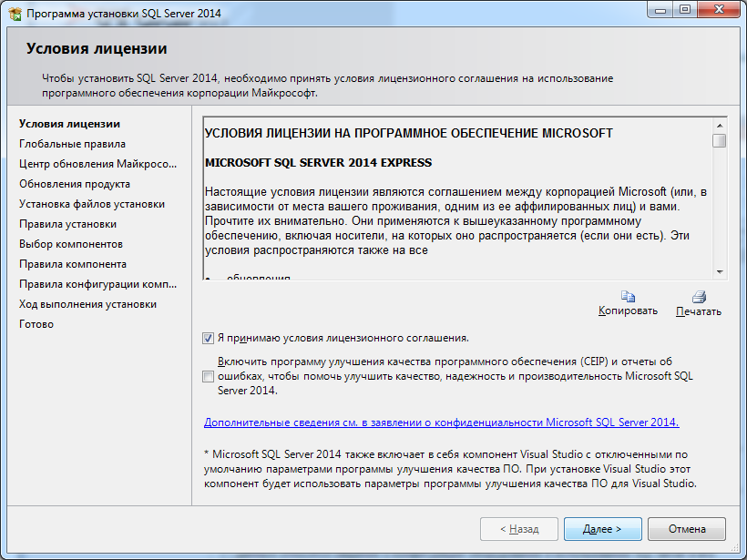Select the Выбор компонентов step
Screen dimensions: 747x560
click(x=71, y=244)
